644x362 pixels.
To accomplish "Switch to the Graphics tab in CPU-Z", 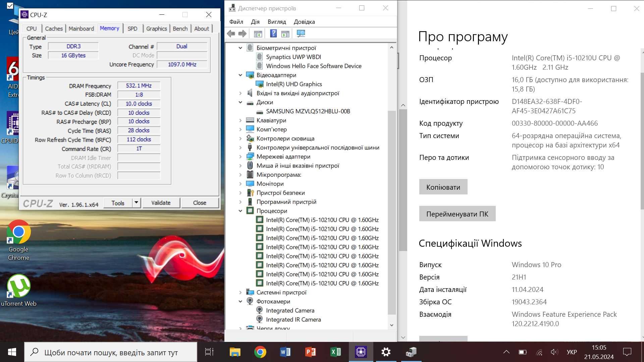I will point(156,29).
